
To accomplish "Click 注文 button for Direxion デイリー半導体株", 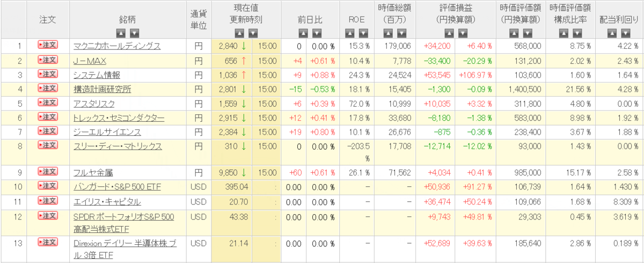I will click(x=48, y=242).
